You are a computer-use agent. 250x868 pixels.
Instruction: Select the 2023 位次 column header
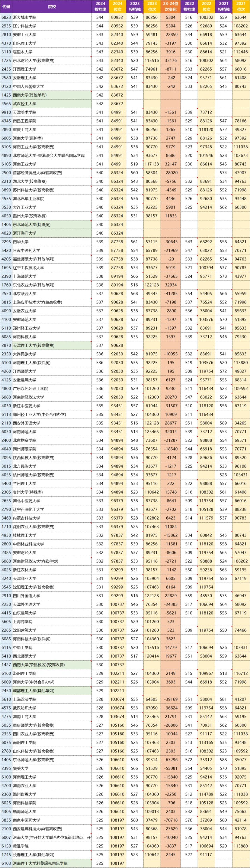pyautogui.click(x=152, y=6)
